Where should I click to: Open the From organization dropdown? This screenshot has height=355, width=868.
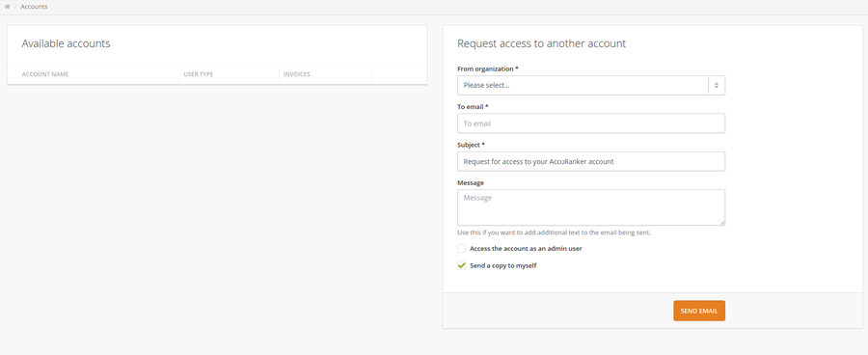[x=590, y=85]
